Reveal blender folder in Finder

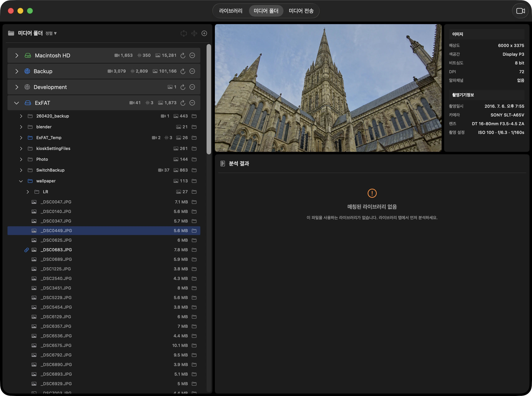pos(194,127)
